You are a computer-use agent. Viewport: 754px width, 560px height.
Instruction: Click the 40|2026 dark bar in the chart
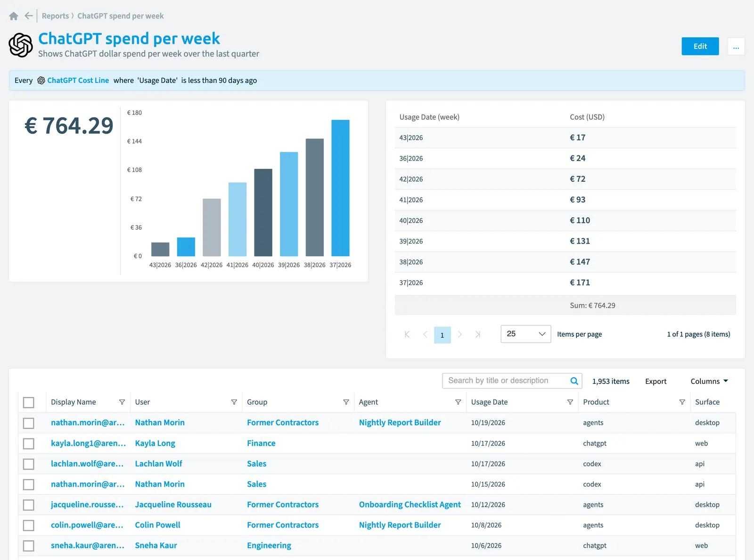(x=263, y=212)
